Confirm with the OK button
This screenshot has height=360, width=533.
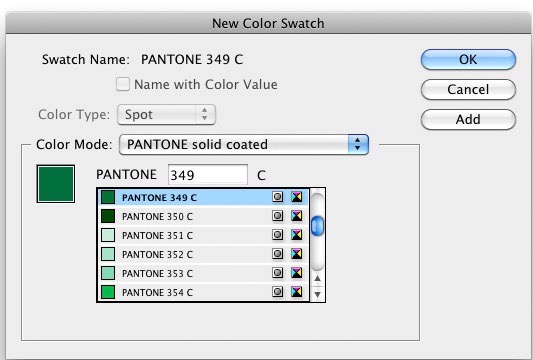tap(468, 60)
